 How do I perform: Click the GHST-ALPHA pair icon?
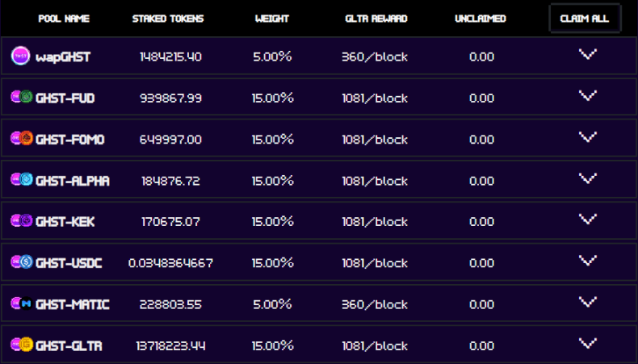22,179
